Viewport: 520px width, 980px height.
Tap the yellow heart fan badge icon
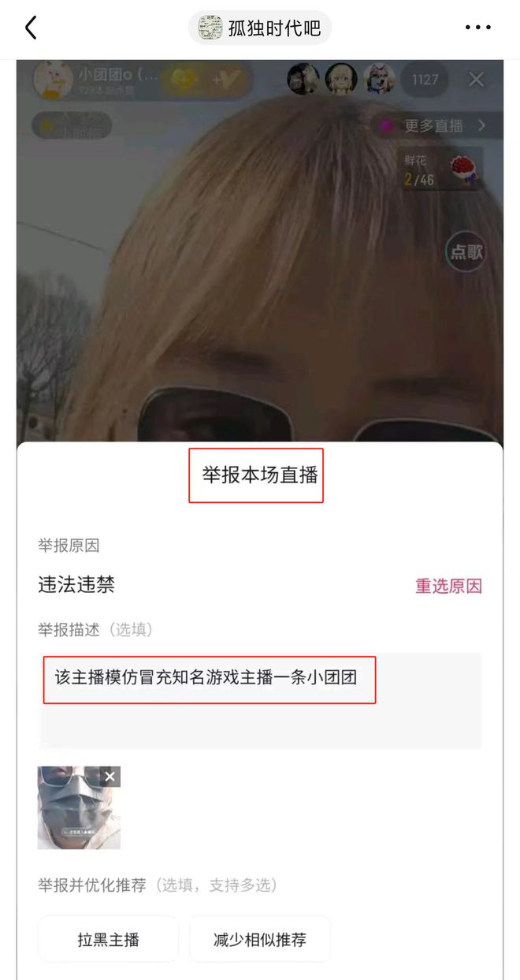point(186,80)
